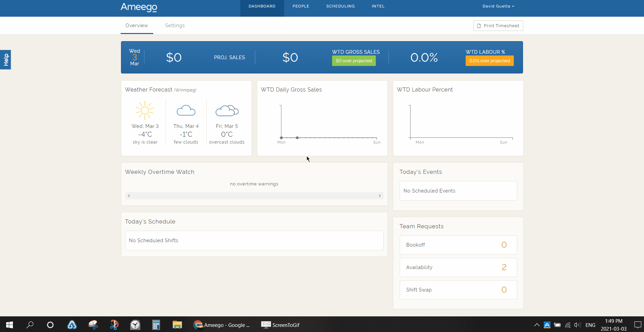Open the Help side tab
Viewport: 644px width, 332px height.
(6, 60)
